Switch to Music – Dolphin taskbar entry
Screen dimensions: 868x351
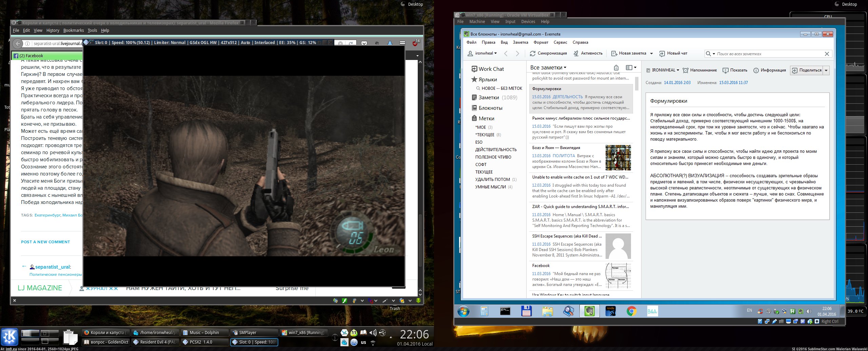coord(204,333)
